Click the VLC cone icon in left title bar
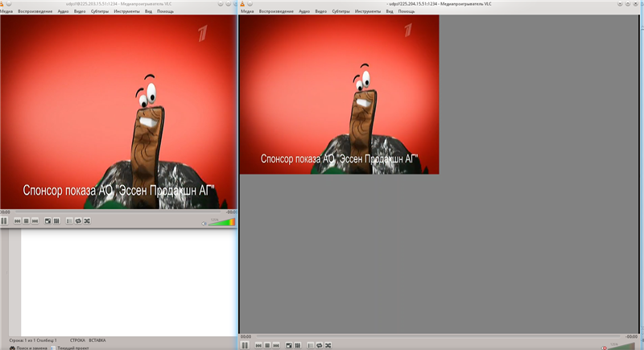 click(x=2, y=4)
